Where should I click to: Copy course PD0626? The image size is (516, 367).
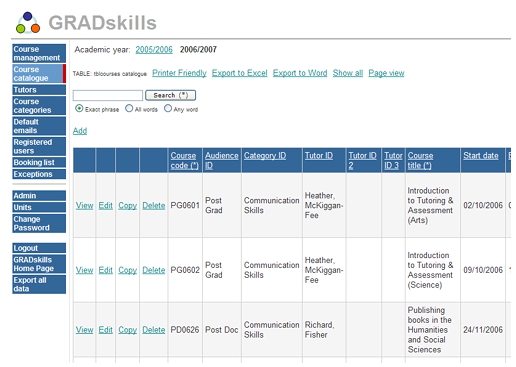pyautogui.click(x=128, y=330)
